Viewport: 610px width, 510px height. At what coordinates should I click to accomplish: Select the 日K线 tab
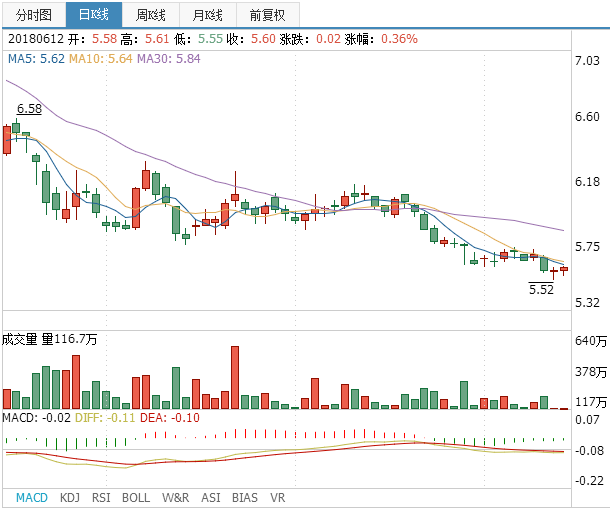point(94,15)
